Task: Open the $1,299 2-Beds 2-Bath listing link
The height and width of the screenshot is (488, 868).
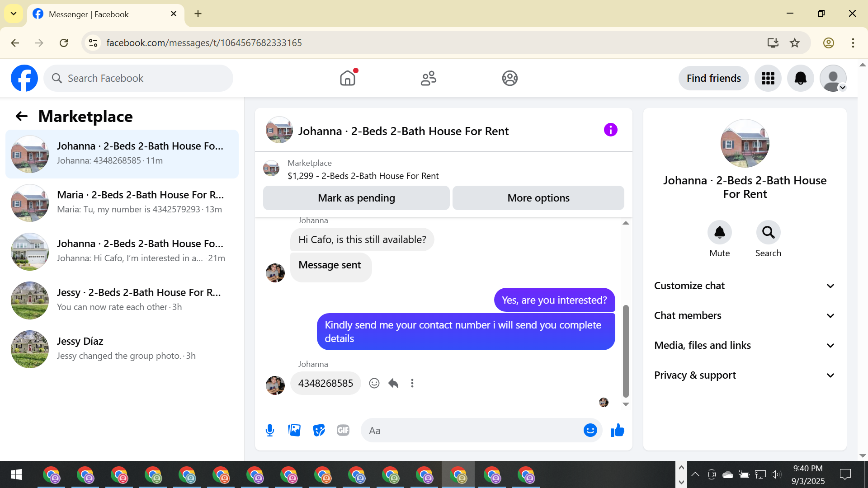Action: (x=363, y=176)
